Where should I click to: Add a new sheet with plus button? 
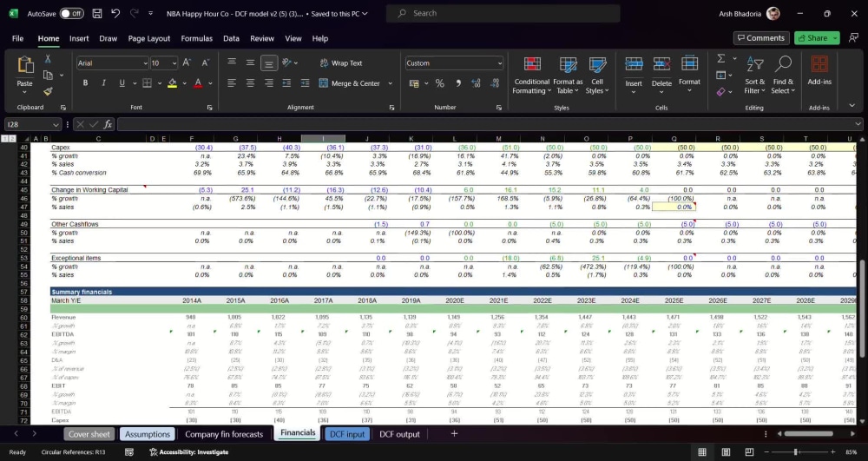click(x=454, y=434)
